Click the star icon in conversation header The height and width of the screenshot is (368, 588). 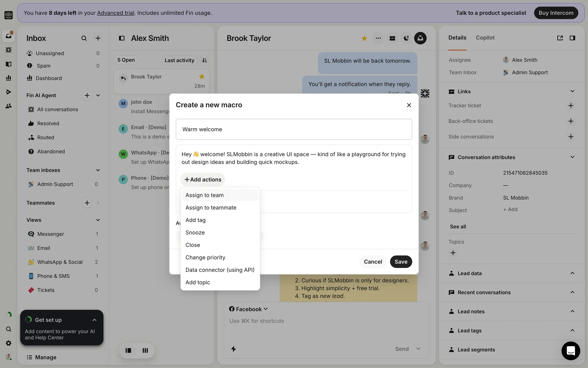364,38
